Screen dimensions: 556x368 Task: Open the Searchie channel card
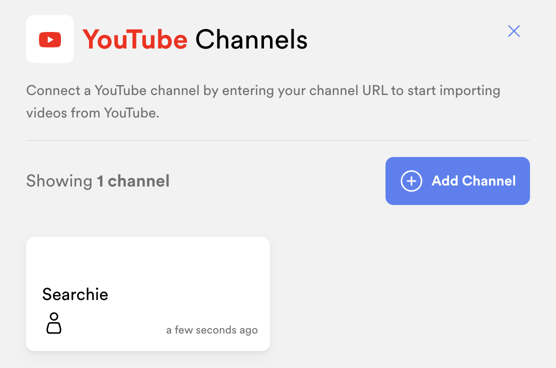point(148,294)
